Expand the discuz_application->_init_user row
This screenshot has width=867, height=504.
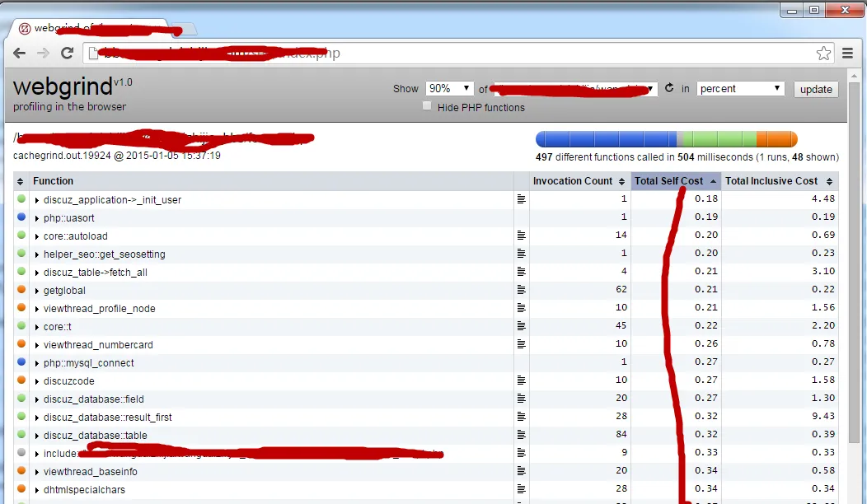click(x=36, y=200)
